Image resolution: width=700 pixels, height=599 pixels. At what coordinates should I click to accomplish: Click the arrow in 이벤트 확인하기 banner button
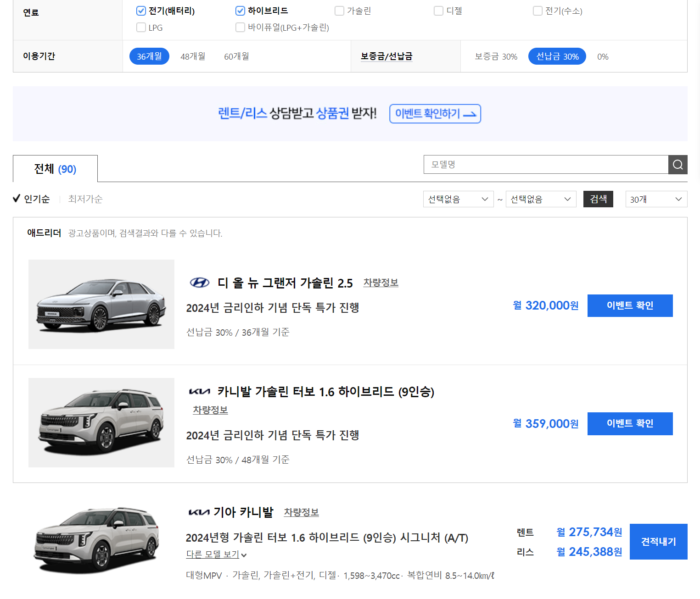point(470,114)
